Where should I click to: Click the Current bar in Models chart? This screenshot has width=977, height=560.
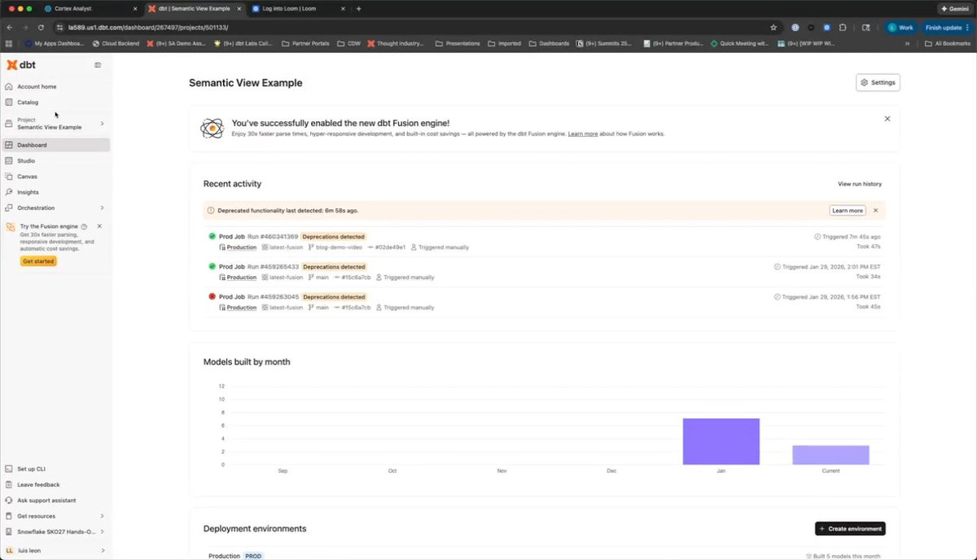(830, 455)
